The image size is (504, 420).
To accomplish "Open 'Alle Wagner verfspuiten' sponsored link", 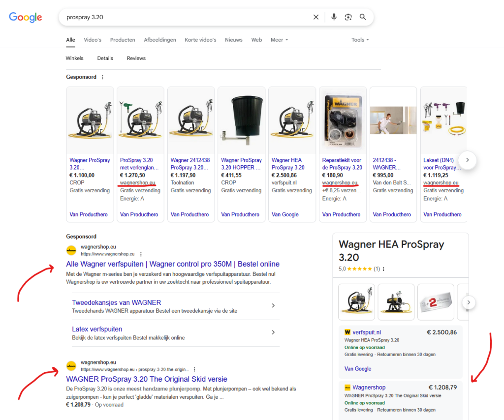I will click(173, 264).
